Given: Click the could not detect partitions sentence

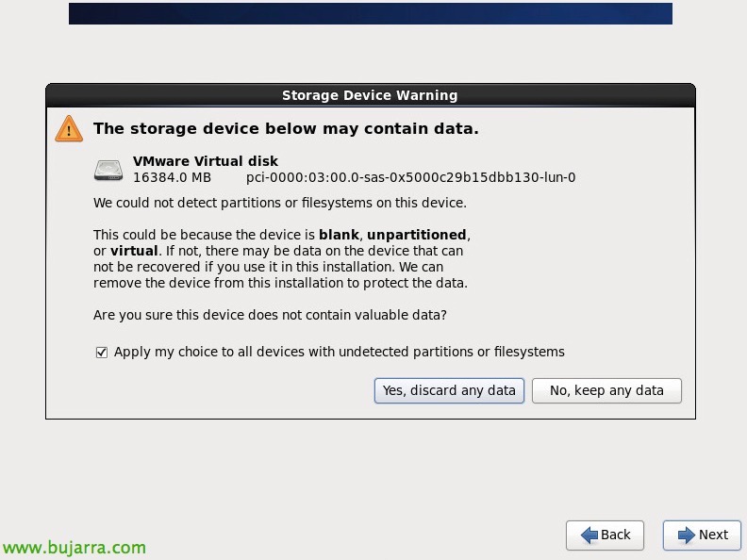Looking at the screenshot, I should click(x=280, y=203).
